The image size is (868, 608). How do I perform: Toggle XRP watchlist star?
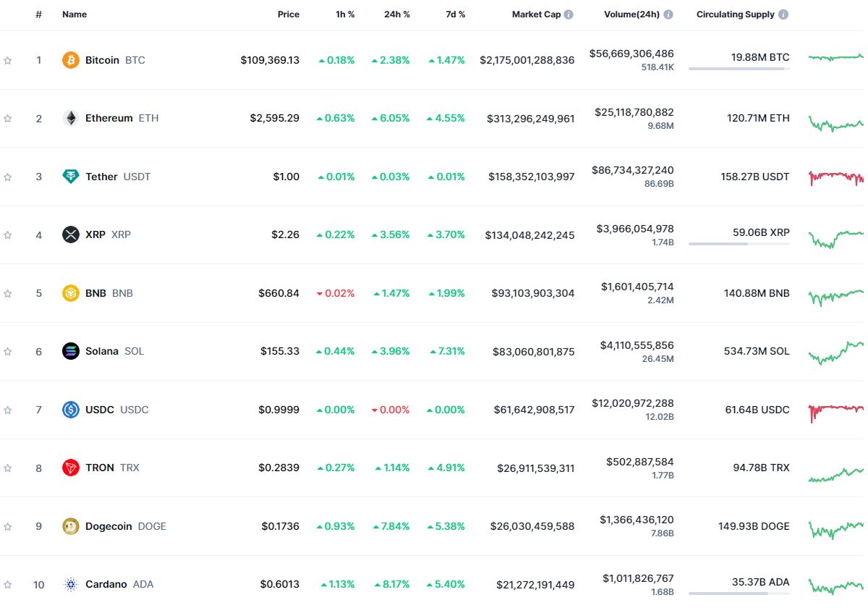point(7,235)
